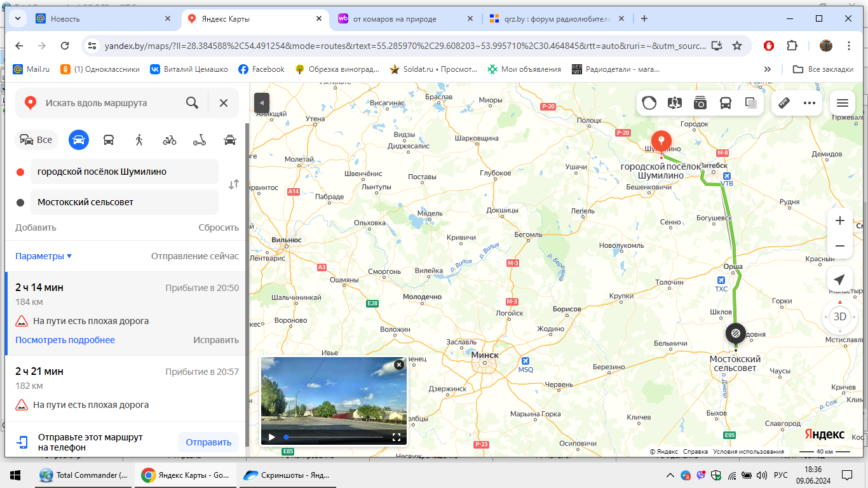Click the Мостокский сельсовет destination field
Viewport: 868px width, 488px height.
[124, 202]
